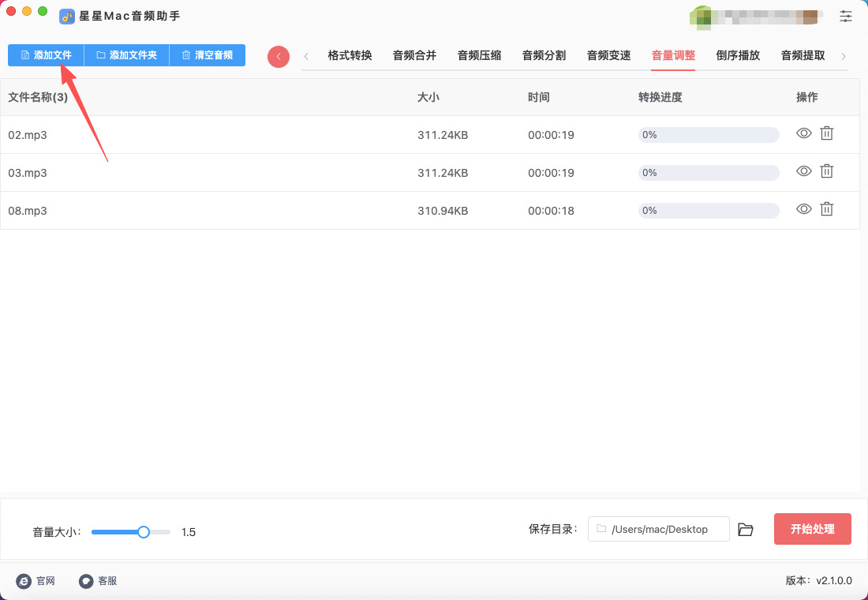Switch to the 格式转换 tab
This screenshot has width=868, height=600.
click(x=350, y=55)
